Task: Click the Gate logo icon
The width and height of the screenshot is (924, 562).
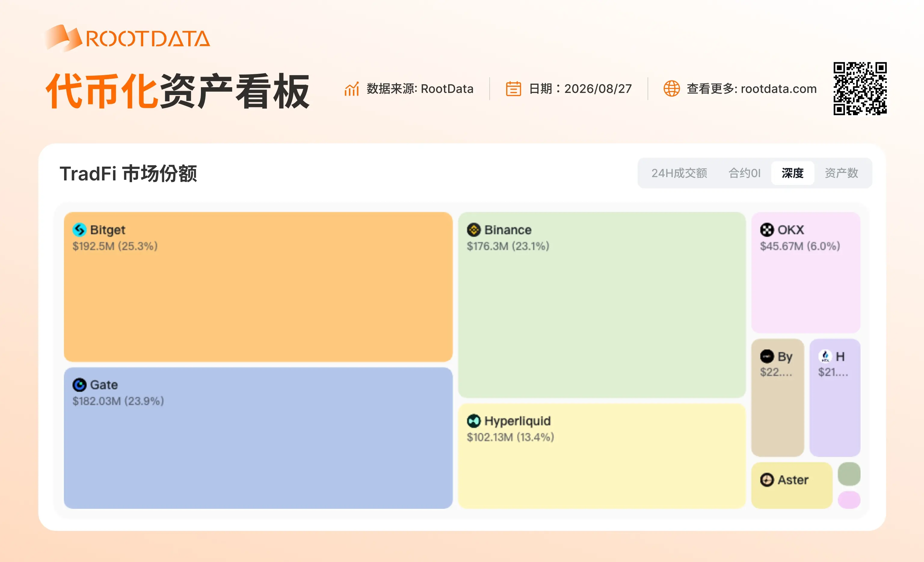Action: [79, 385]
